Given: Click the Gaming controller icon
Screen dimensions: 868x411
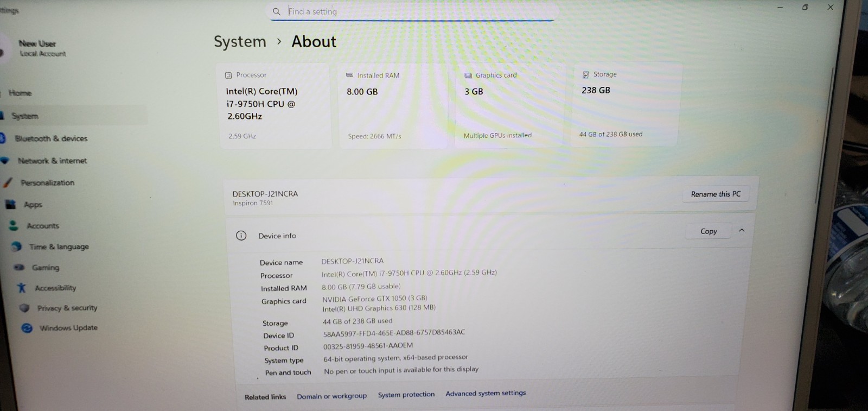Looking at the screenshot, I should pyautogui.click(x=20, y=267).
